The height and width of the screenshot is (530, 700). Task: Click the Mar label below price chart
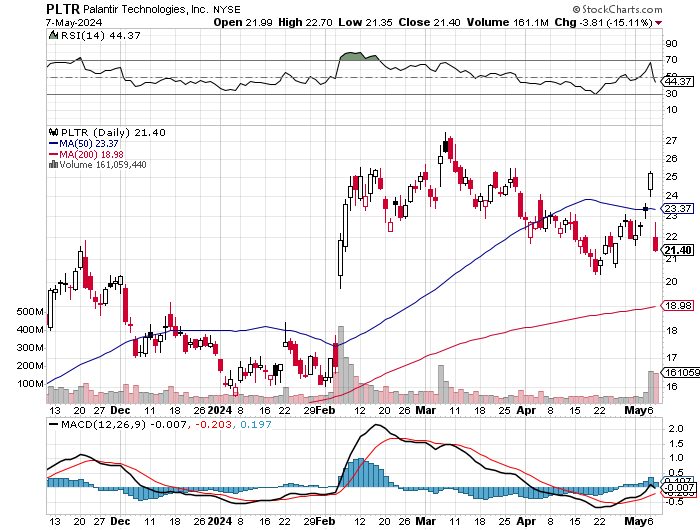[x=425, y=410]
